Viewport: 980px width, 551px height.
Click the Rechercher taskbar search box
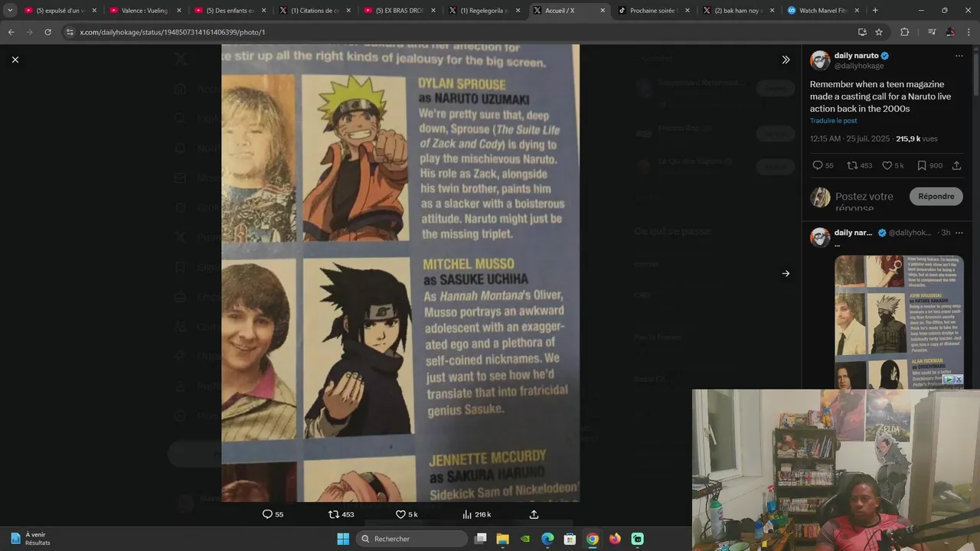pyautogui.click(x=412, y=539)
